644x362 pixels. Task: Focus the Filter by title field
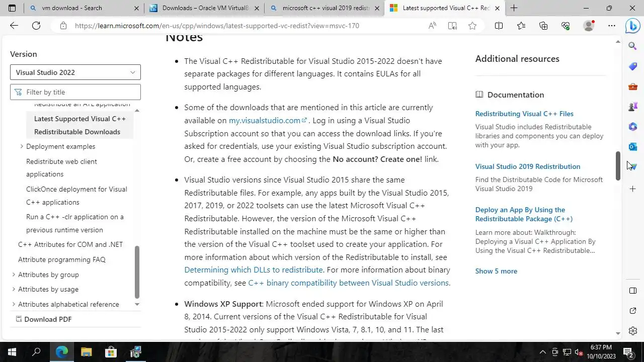[75, 92]
